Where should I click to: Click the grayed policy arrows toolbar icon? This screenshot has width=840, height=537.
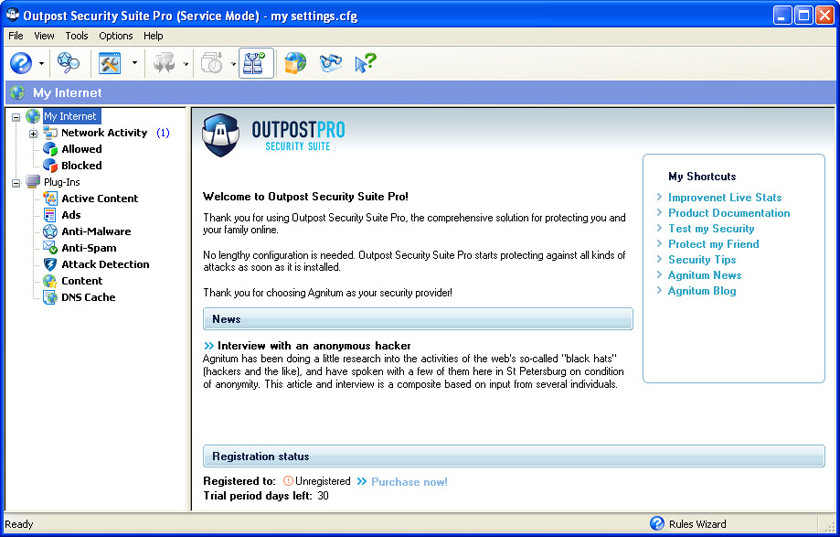click(164, 63)
